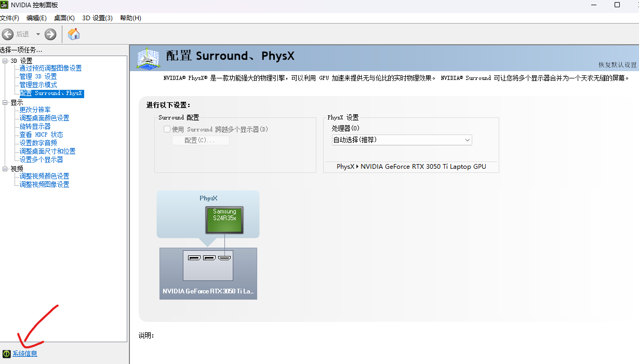639x364 pixels.
Task: Open the 3D 设置(3) menu
Action: click(x=97, y=18)
